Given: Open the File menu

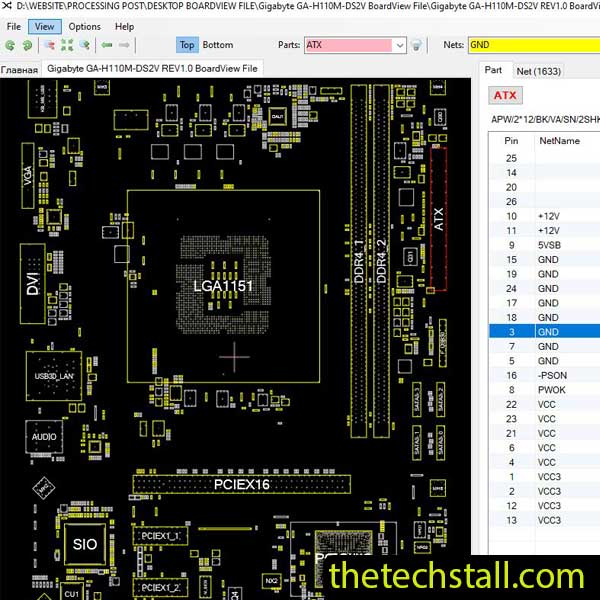Looking at the screenshot, I should pos(14,26).
